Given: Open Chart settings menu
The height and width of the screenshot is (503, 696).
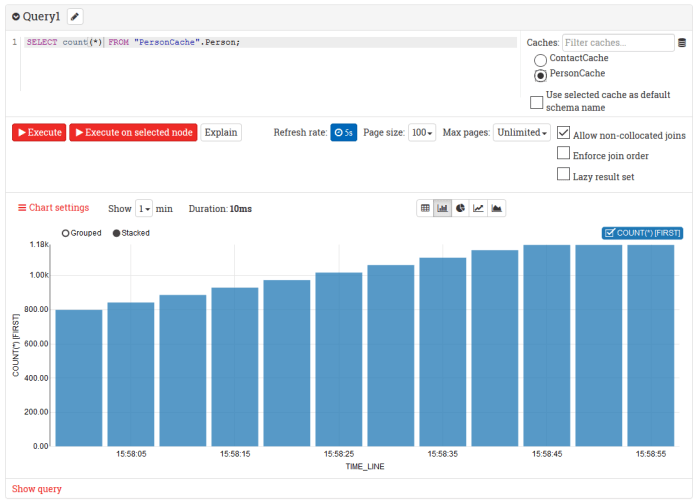Looking at the screenshot, I should point(54,208).
